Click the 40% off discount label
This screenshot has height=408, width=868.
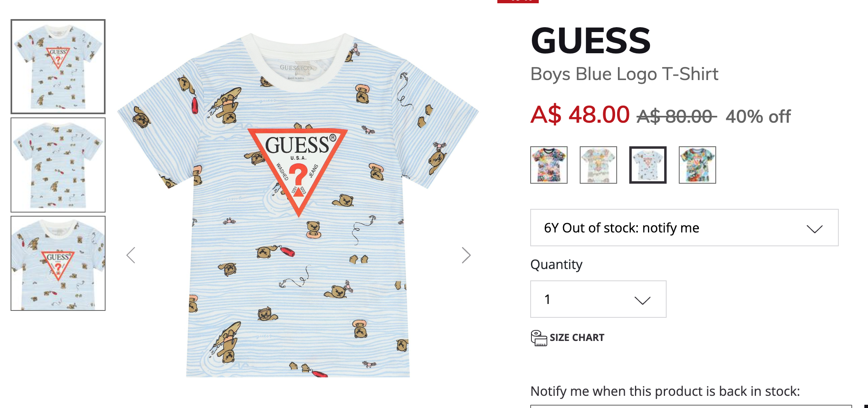758,117
